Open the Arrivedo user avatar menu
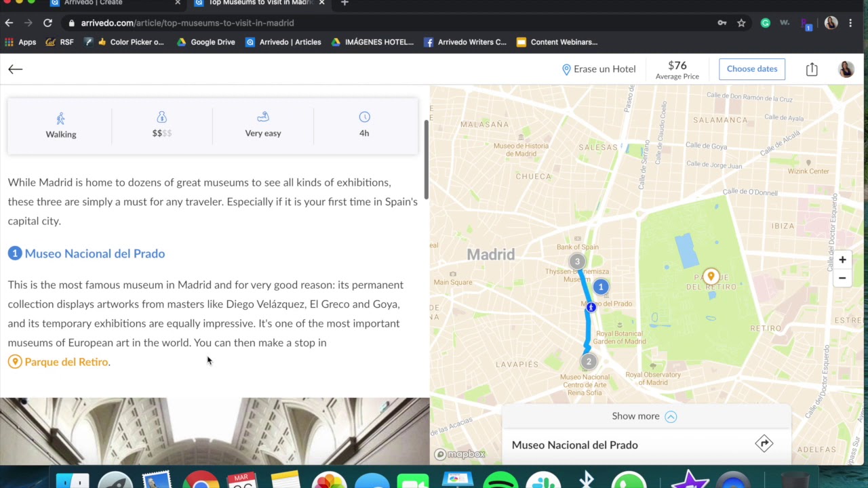 846,69
